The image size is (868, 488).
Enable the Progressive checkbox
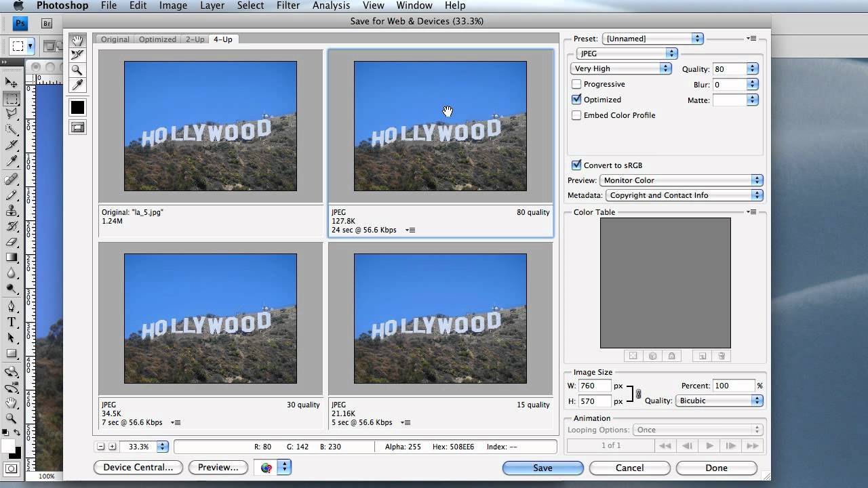click(576, 84)
